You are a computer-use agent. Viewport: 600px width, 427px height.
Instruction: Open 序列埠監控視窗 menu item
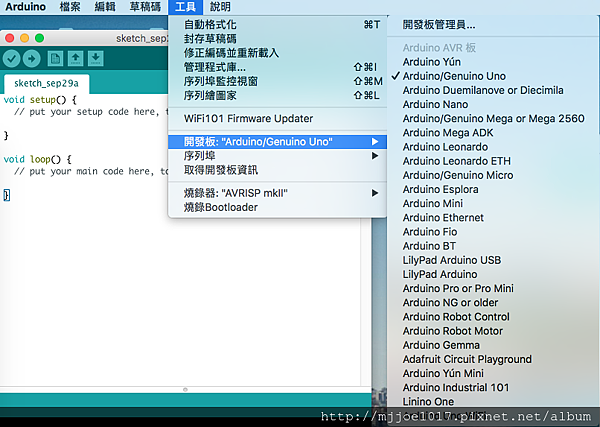coord(277,81)
